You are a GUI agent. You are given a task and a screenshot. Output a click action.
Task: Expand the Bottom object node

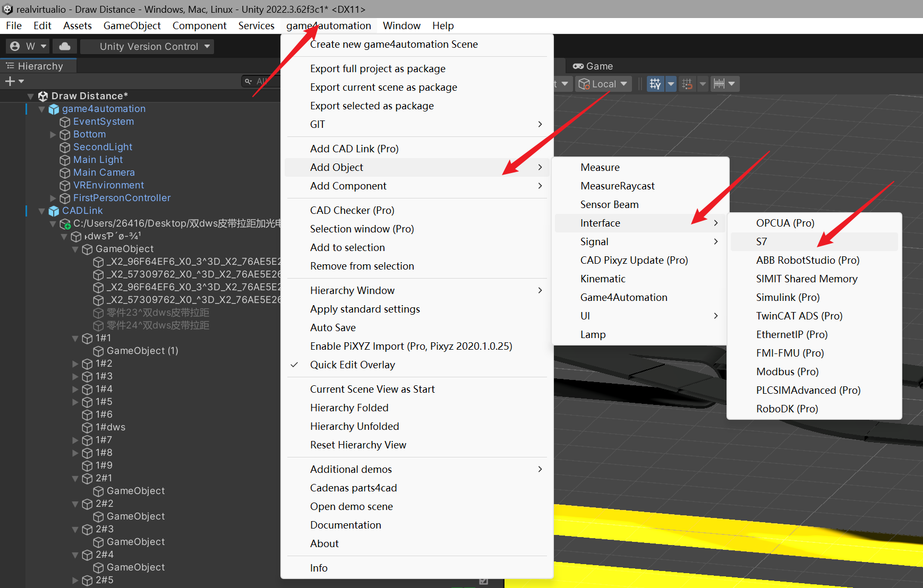(x=53, y=134)
